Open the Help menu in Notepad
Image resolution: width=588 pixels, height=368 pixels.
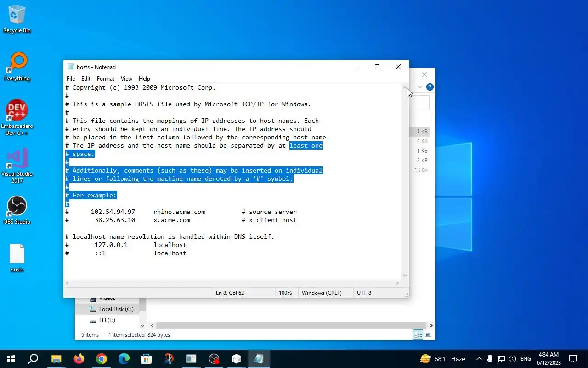tap(144, 79)
